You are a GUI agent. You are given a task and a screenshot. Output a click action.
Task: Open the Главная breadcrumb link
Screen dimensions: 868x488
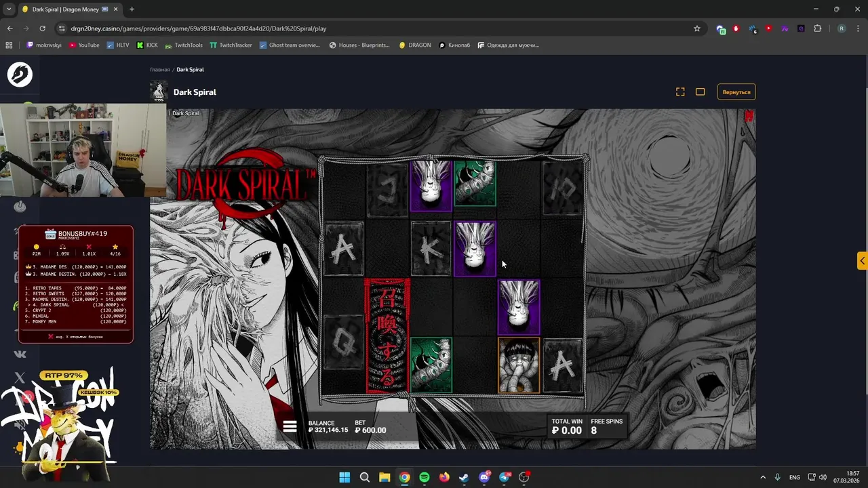click(160, 70)
